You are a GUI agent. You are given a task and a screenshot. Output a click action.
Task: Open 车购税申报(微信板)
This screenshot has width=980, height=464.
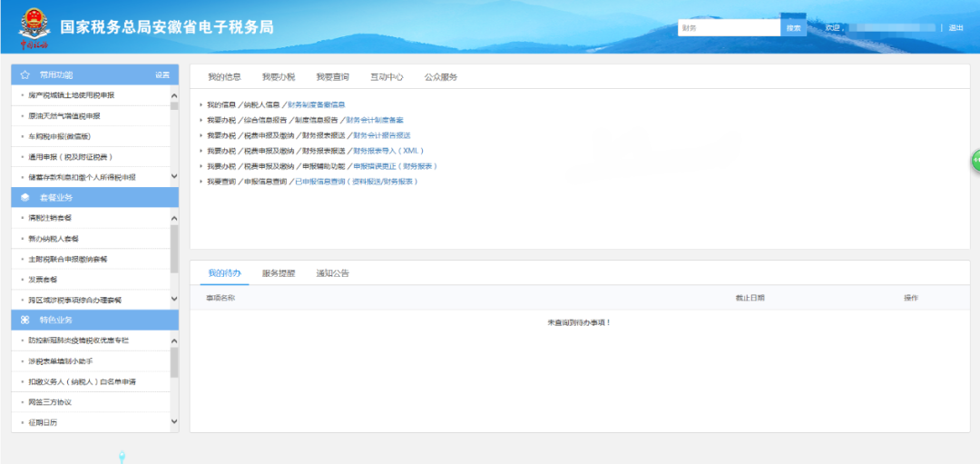(61, 136)
